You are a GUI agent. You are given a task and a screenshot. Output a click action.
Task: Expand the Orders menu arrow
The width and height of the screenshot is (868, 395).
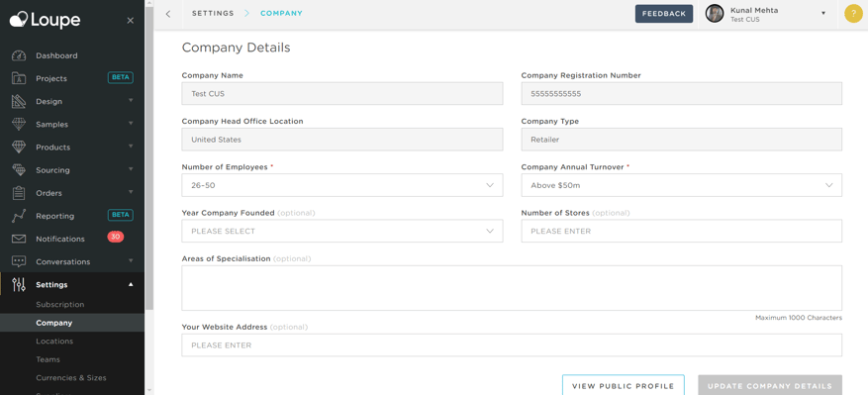(x=131, y=192)
